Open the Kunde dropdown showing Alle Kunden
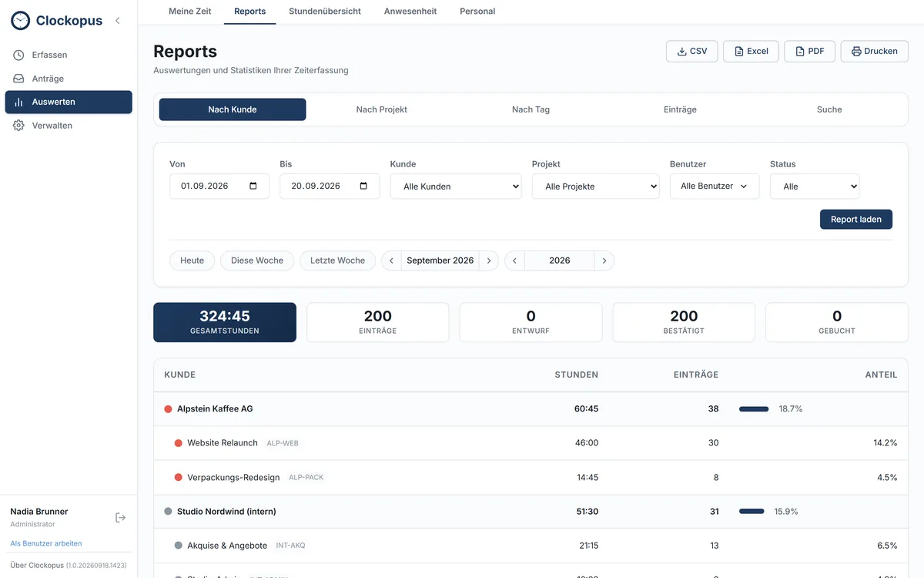 456,187
